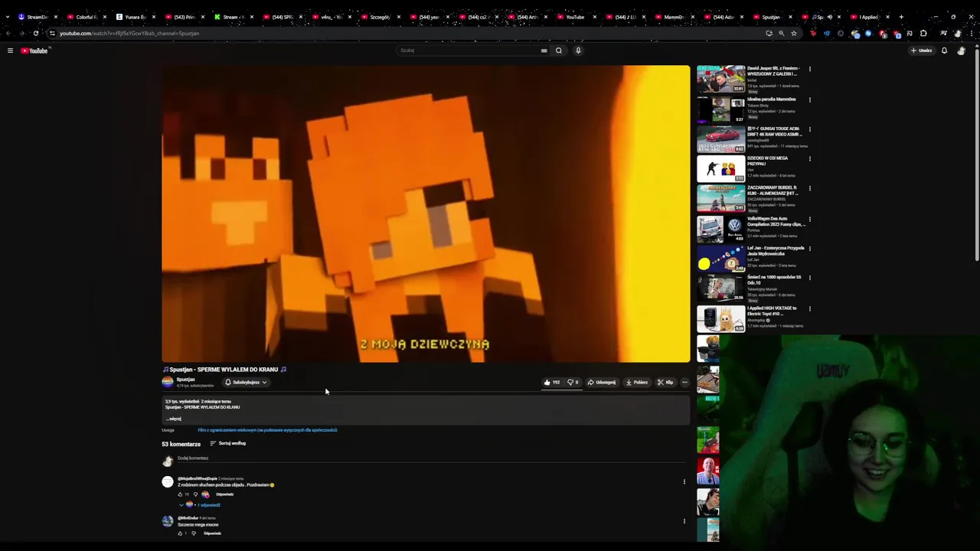
Task: Open the Sortuj według sort menu
Action: [x=228, y=444]
